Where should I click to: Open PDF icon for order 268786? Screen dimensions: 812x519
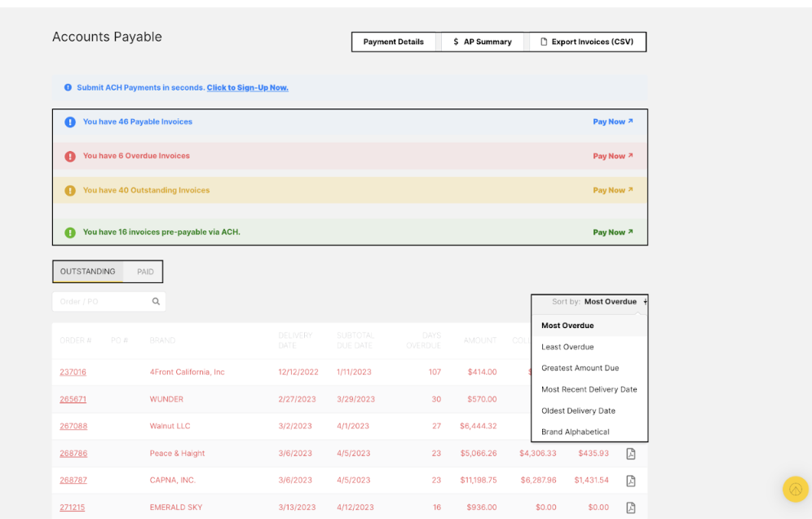pos(630,454)
